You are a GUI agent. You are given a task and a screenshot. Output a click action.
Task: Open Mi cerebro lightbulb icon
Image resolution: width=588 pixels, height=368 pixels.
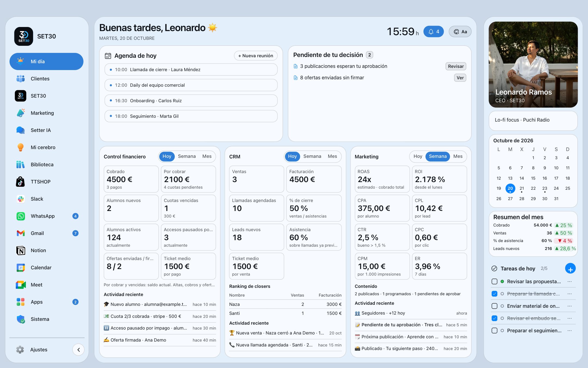coord(20,147)
